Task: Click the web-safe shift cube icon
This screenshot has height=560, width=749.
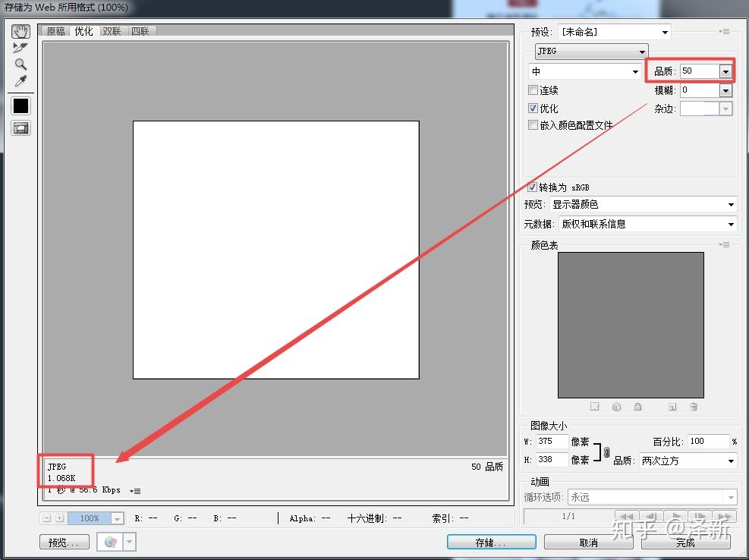Action: [x=616, y=407]
